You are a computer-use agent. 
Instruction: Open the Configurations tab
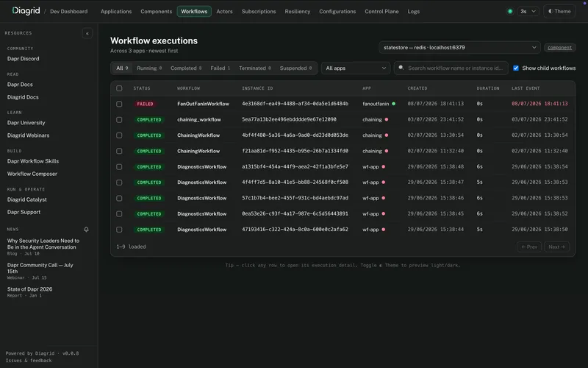[x=337, y=11]
